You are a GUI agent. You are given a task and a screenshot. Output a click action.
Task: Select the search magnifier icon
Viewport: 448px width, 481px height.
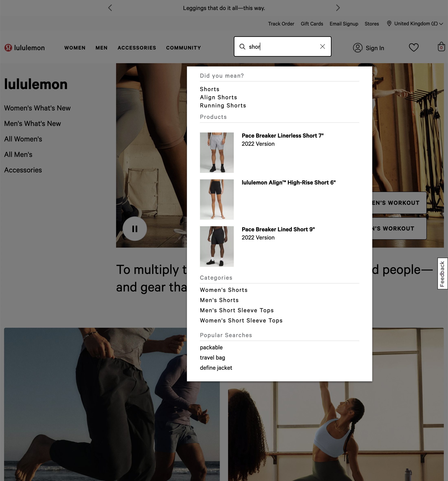pyautogui.click(x=242, y=46)
